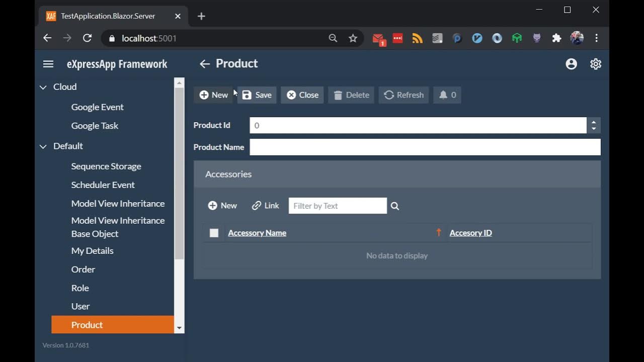Viewport: 644px width, 362px height.
Task: Click the disabled Delete button
Action: (x=351, y=95)
